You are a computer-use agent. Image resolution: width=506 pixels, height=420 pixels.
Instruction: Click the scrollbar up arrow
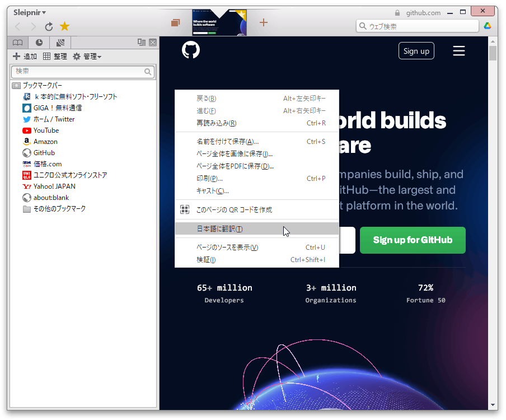pyautogui.click(x=493, y=41)
